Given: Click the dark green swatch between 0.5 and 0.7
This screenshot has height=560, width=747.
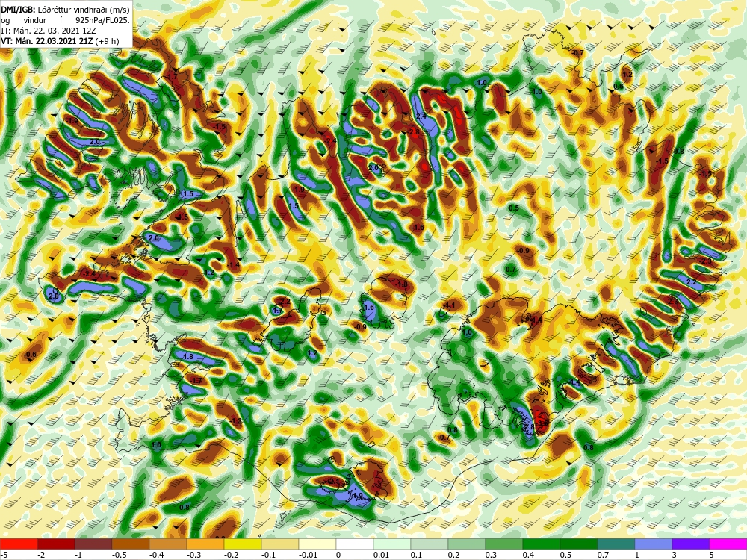Looking at the screenshot, I should coord(579,544).
